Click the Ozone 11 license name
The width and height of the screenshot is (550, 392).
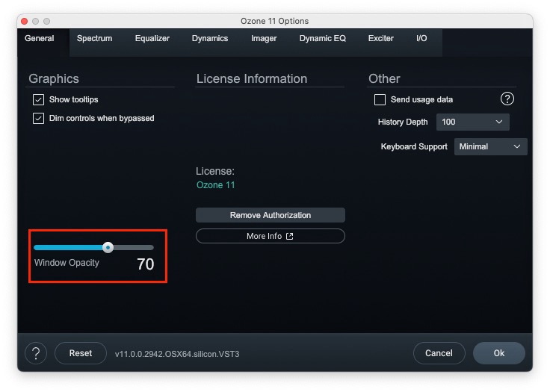pyautogui.click(x=215, y=185)
